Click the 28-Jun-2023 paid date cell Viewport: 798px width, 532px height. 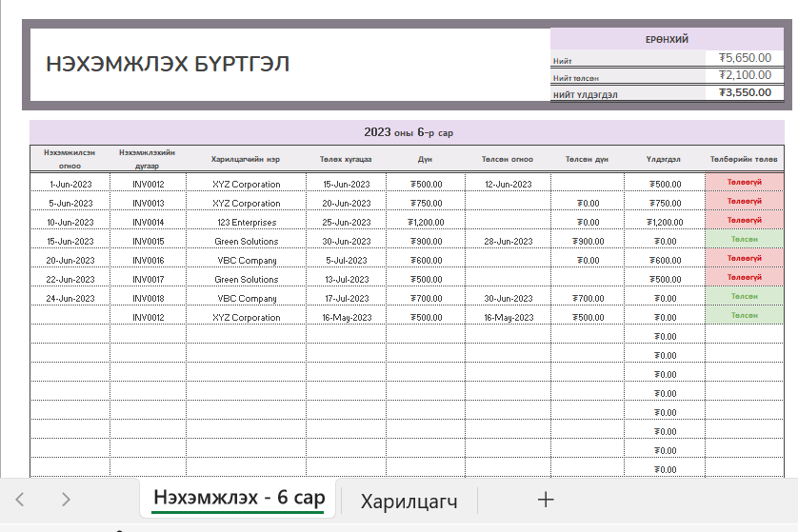pyautogui.click(x=508, y=241)
